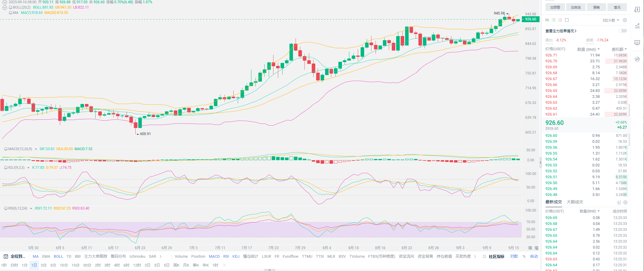644x271 pixels.
Task: Click the 加自选 add to watchlist button
Action: [x=576, y=7]
